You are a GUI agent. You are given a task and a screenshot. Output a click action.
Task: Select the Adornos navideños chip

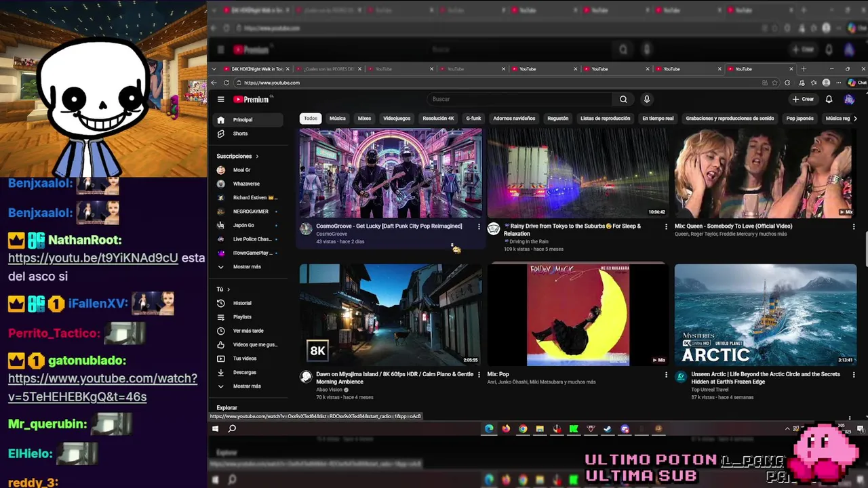click(x=514, y=119)
